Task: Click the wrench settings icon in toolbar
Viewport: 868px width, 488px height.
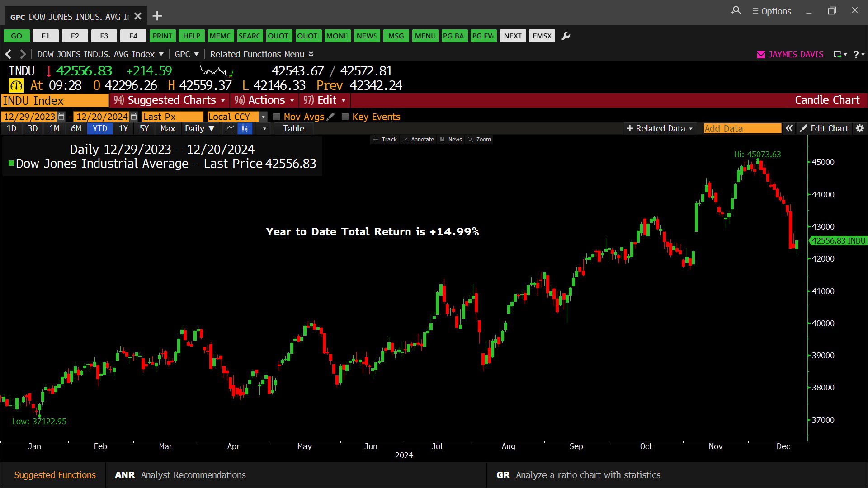Action: 566,36
